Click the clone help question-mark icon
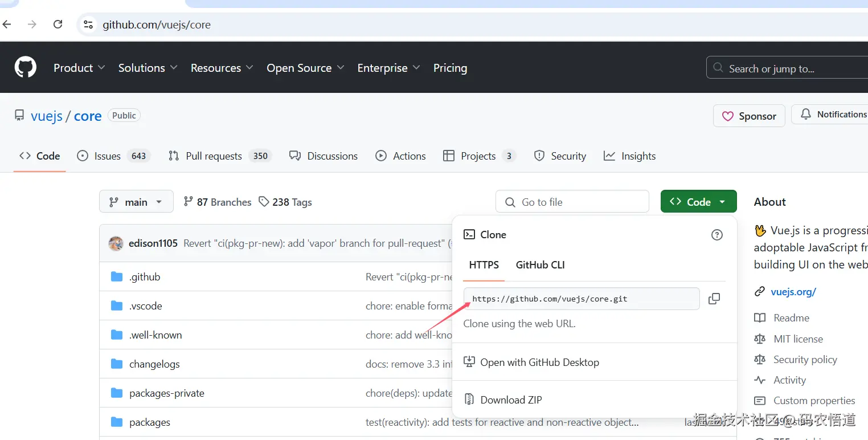This screenshot has width=868, height=440. pos(717,235)
